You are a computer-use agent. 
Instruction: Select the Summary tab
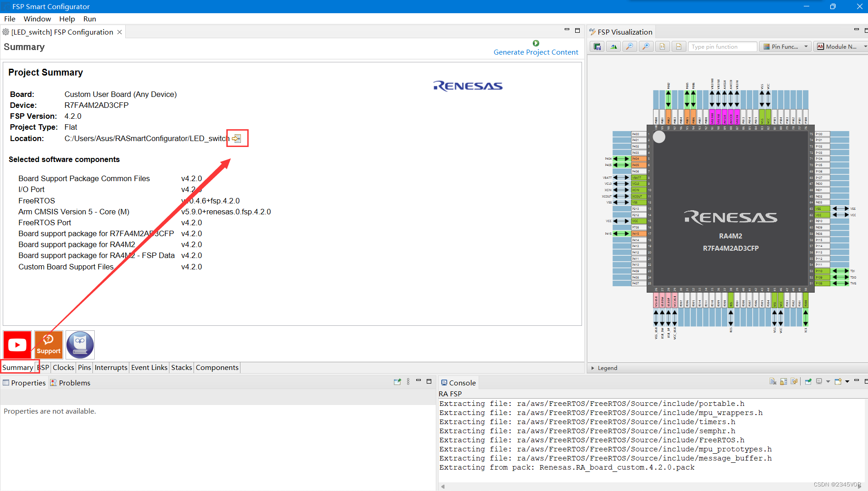coord(18,368)
